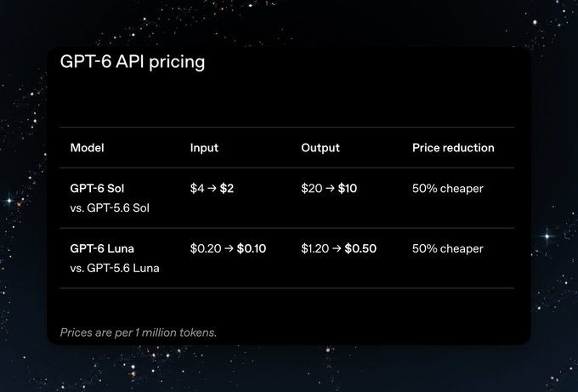Select the Price reduction column header
Screen dimensions: 578x392
pos(453,148)
